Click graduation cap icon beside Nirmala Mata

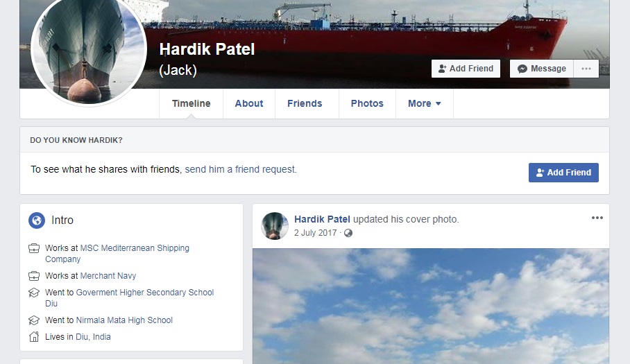click(34, 320)
